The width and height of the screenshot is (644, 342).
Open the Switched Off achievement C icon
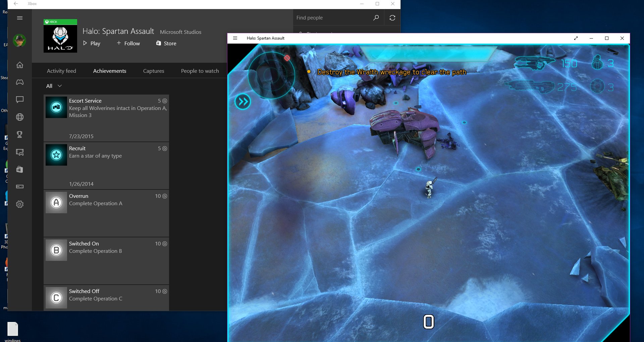[x=56, y=298]
